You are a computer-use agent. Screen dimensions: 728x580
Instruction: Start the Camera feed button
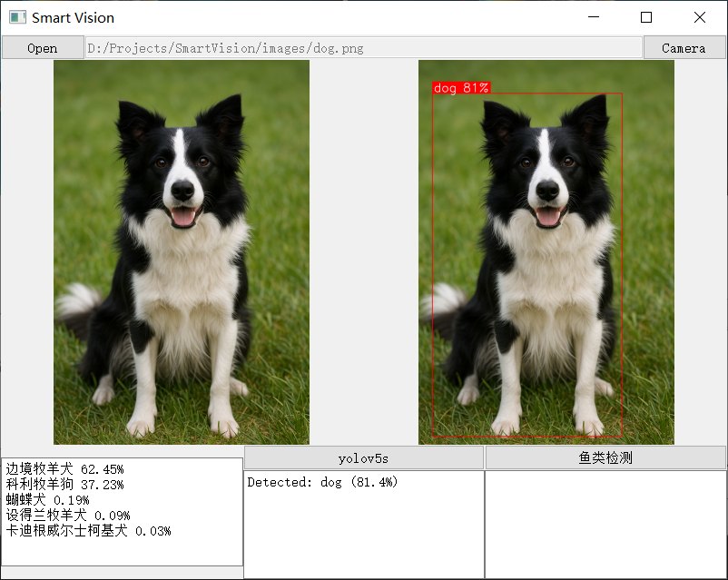684,48
